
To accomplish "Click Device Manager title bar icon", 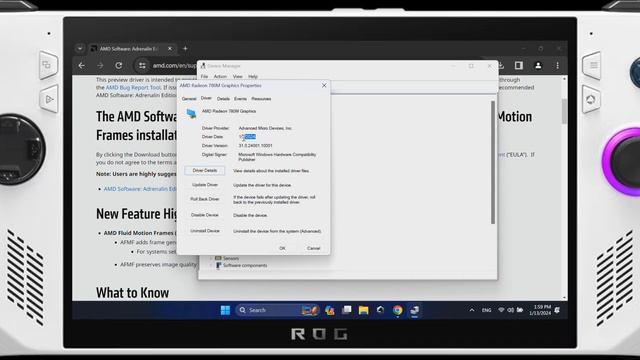I will (x=203, y=66).
